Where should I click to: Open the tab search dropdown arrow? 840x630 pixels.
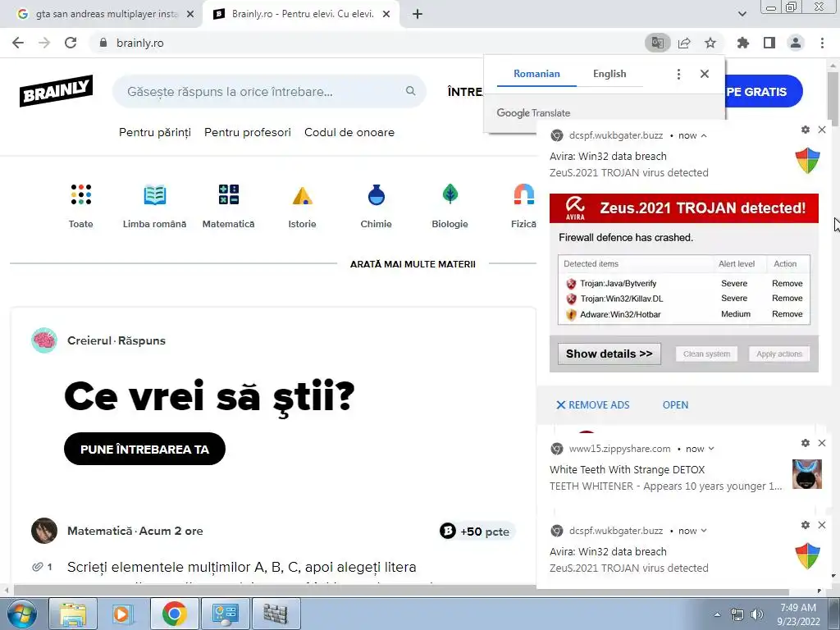[742, 14]
